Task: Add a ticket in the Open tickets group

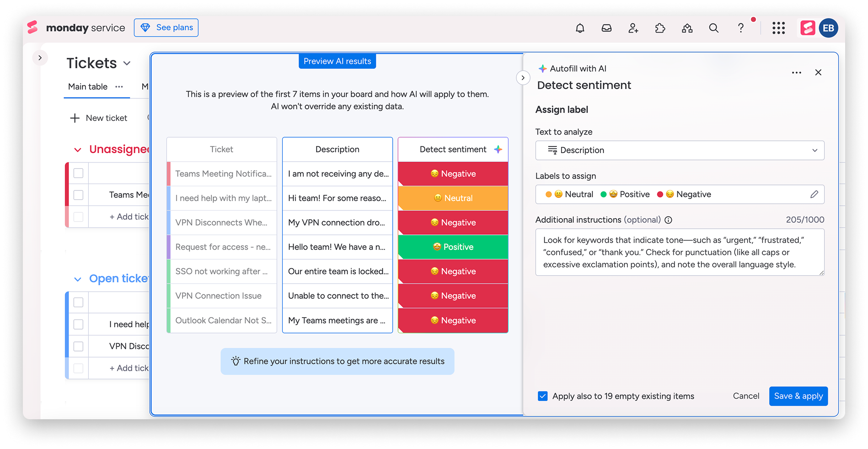Action: click(x=129, y=368)
